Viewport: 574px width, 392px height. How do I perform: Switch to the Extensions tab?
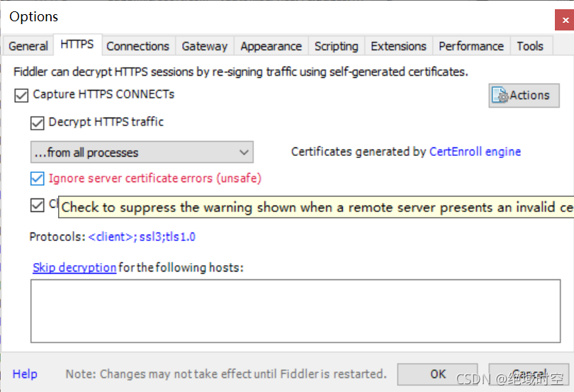(398, 46)
